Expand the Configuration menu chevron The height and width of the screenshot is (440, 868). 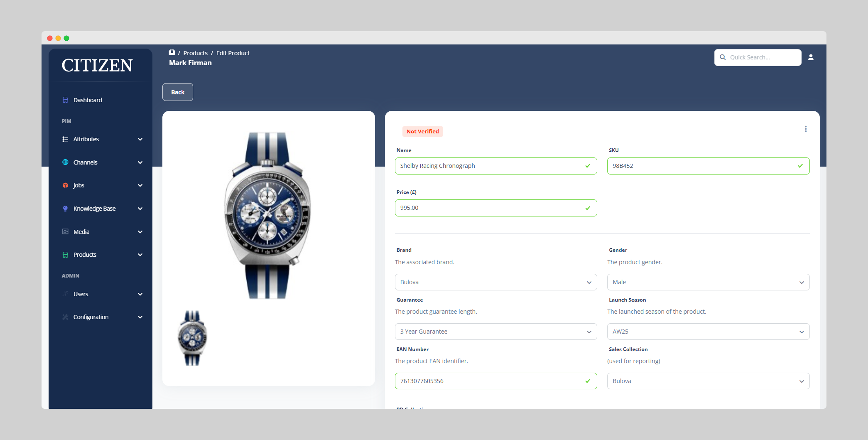[x=140, y=317]
